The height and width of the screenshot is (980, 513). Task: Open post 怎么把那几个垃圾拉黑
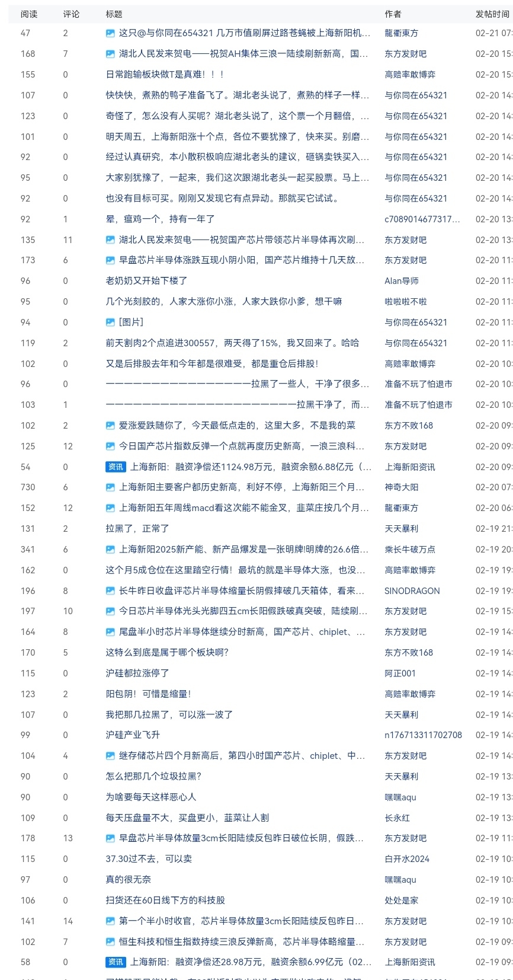(x=154, y=777)
